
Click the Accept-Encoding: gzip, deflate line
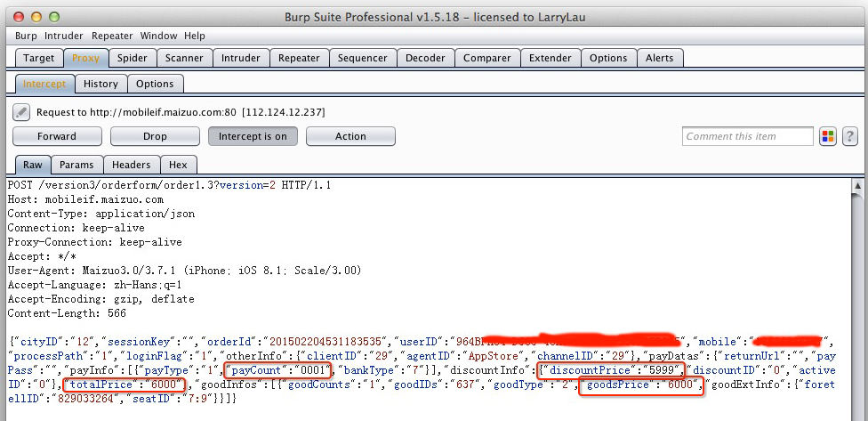(x=101, y=300)
